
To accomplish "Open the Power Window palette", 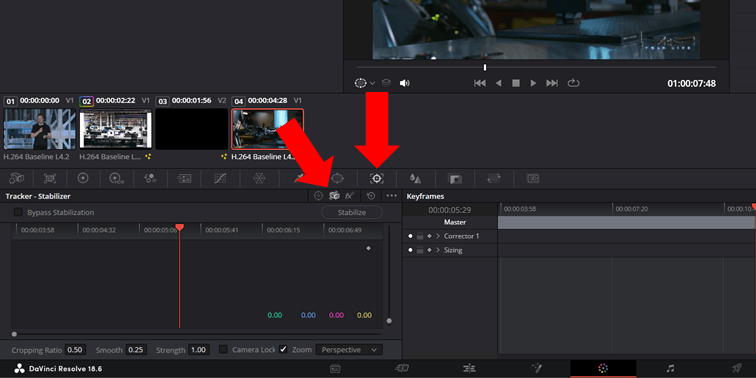I will (x=338, y=178).
